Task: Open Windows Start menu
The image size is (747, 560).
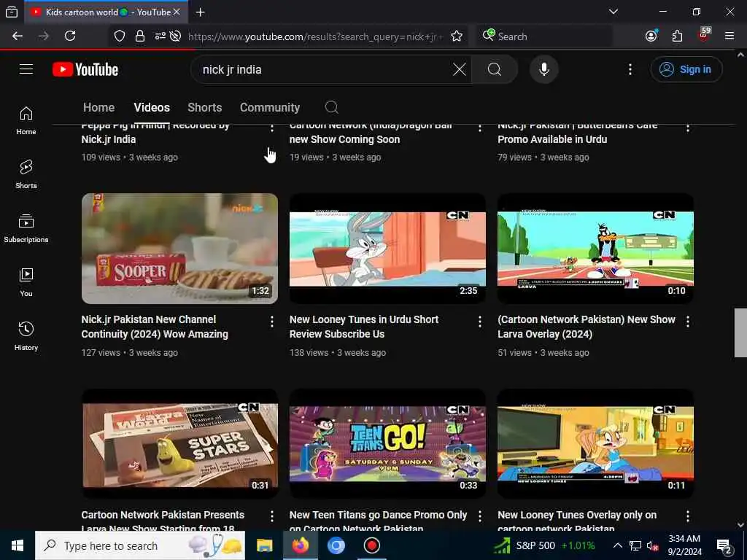Action: pos(18,545)
